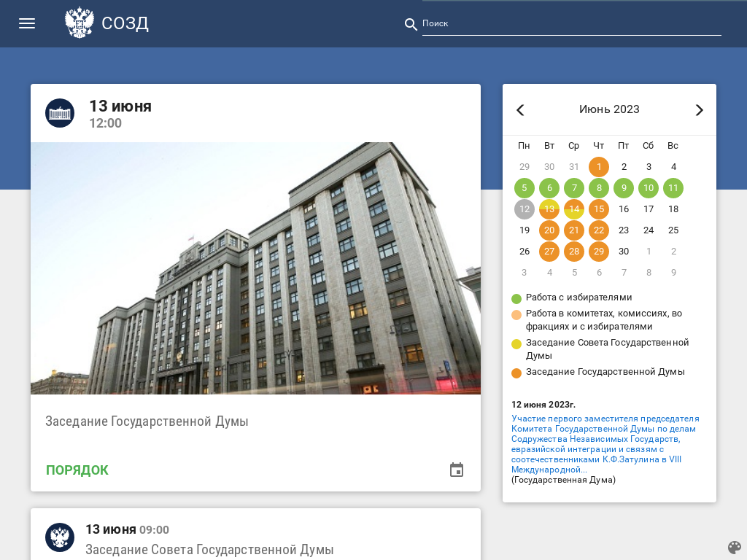Select June 28 in the calendar
The height and width of the screenshot is (560, 747).
(574, 252)
